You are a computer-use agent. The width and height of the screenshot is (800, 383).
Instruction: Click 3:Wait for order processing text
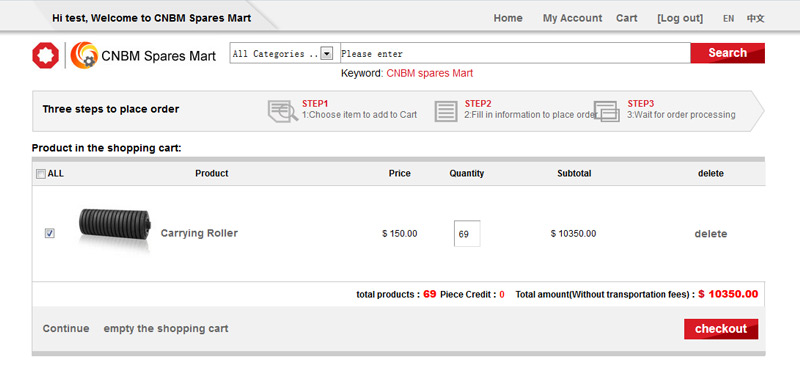(x=681, y=115)
